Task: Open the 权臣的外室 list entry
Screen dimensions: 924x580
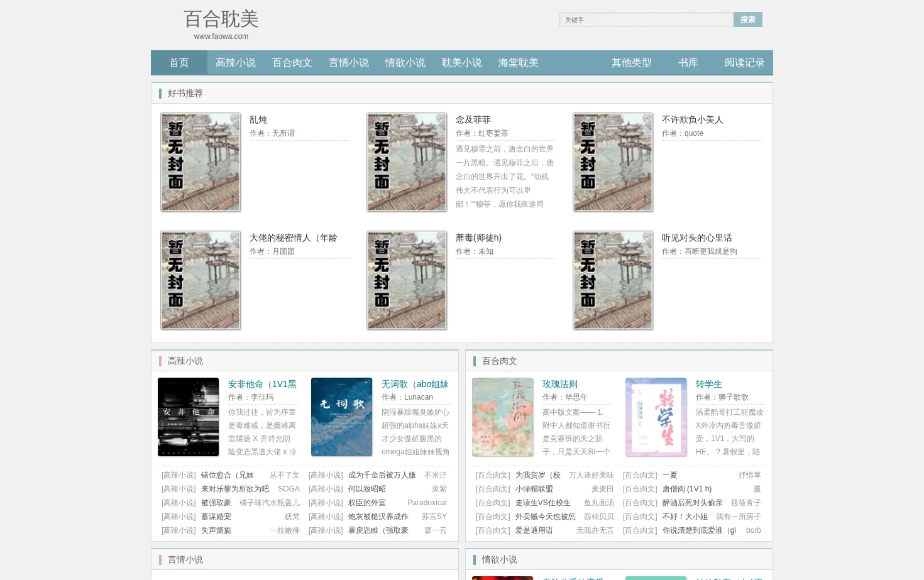Action: tap(367, 503)
